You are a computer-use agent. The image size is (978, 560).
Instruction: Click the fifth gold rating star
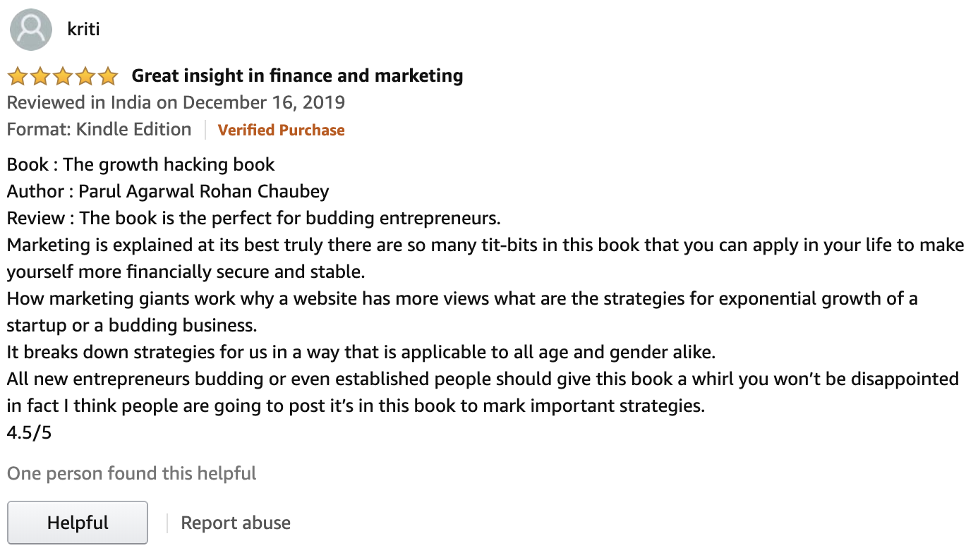coord(107,75)
